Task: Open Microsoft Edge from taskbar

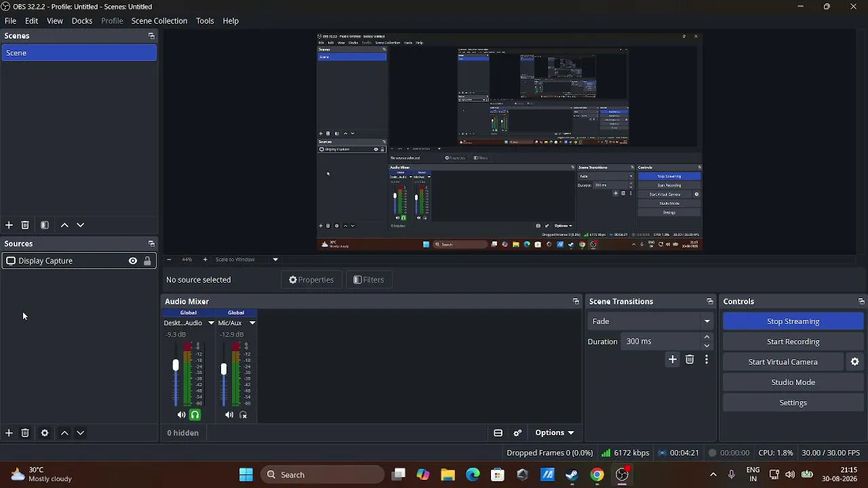Action: pos(473,475)
